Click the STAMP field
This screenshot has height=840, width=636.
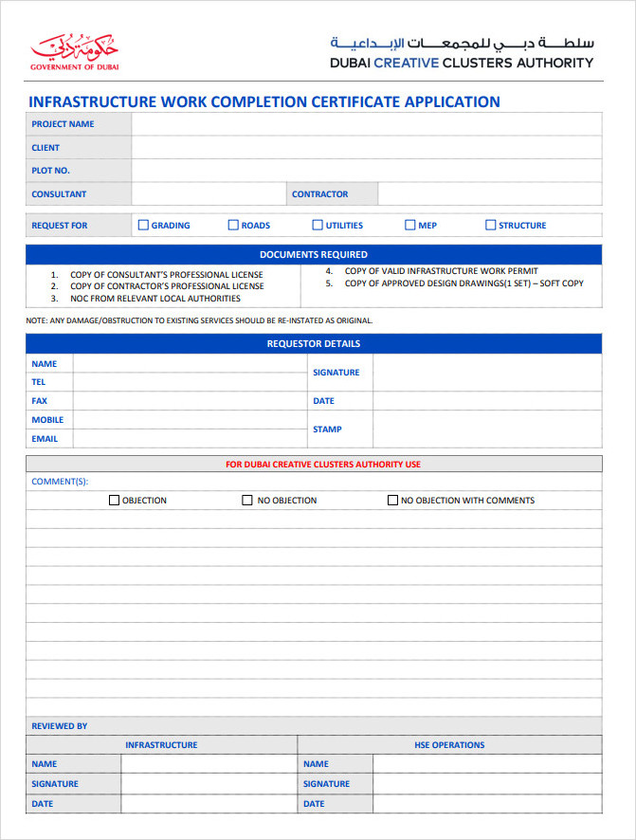coord(487,429)
